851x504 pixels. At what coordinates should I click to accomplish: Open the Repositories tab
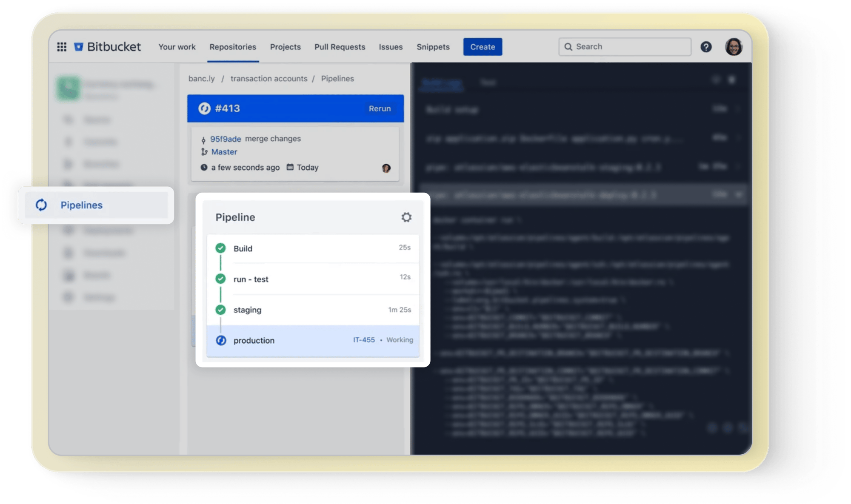coord(233,47)
